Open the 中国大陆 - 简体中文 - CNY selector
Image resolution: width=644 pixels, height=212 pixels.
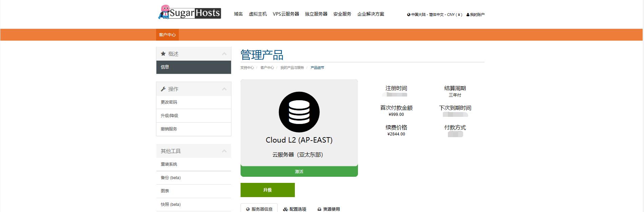[435, 15]
